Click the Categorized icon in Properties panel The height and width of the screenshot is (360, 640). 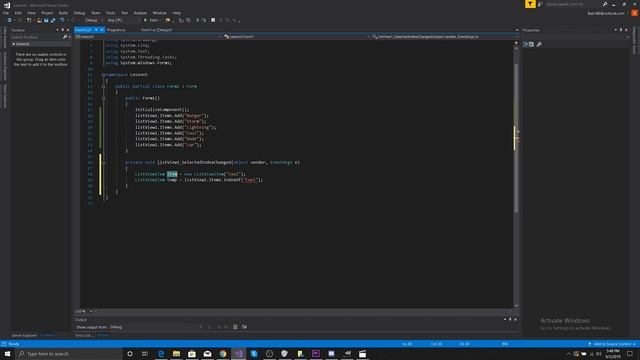point(525,44)
